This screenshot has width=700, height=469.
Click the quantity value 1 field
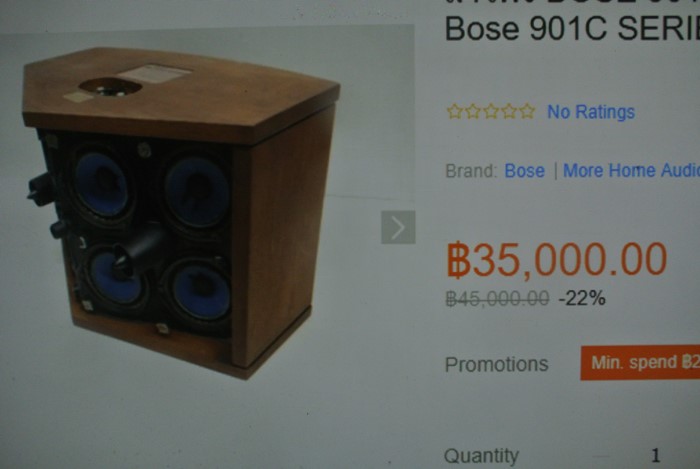[x=655, y=456]
